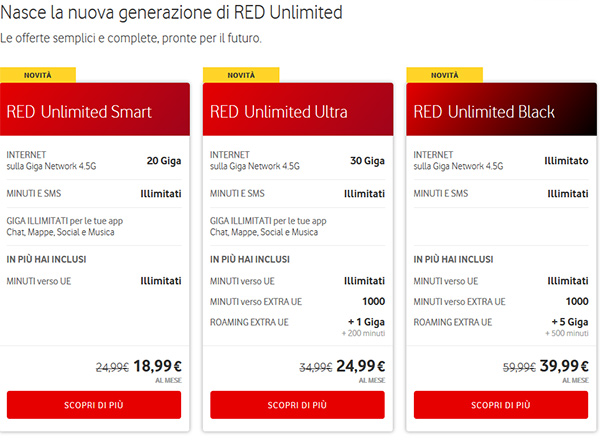Click SCOPRI DI PIÙ under RED Unlimited Smart

pyautogui.click(x=94, y=405)
